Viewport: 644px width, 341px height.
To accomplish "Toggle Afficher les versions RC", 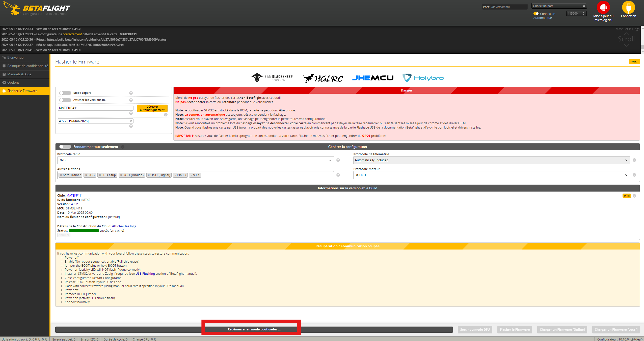I will [65, 100].
